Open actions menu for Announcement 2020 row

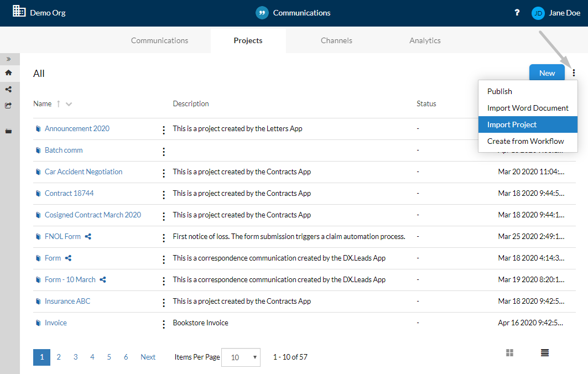[164, 130]
